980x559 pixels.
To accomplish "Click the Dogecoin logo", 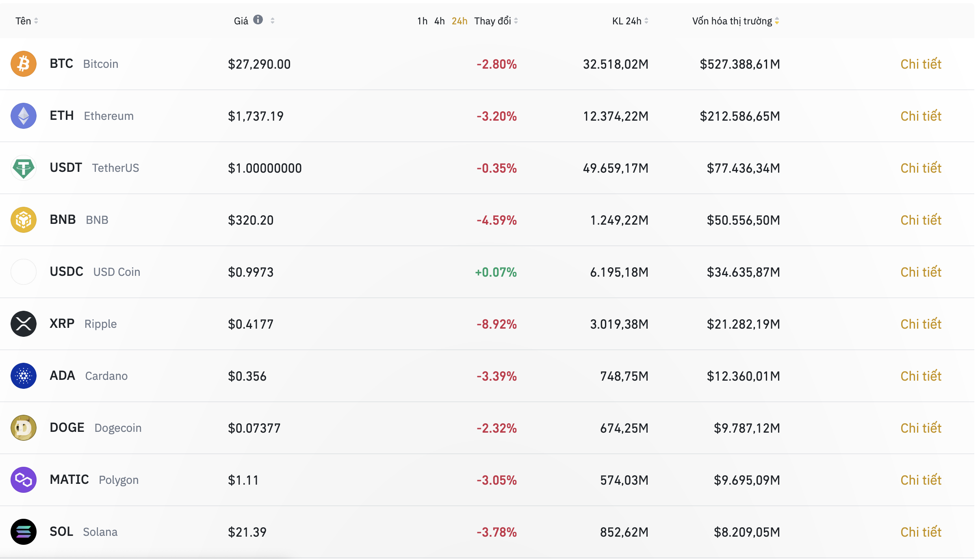I will [24, 428].
